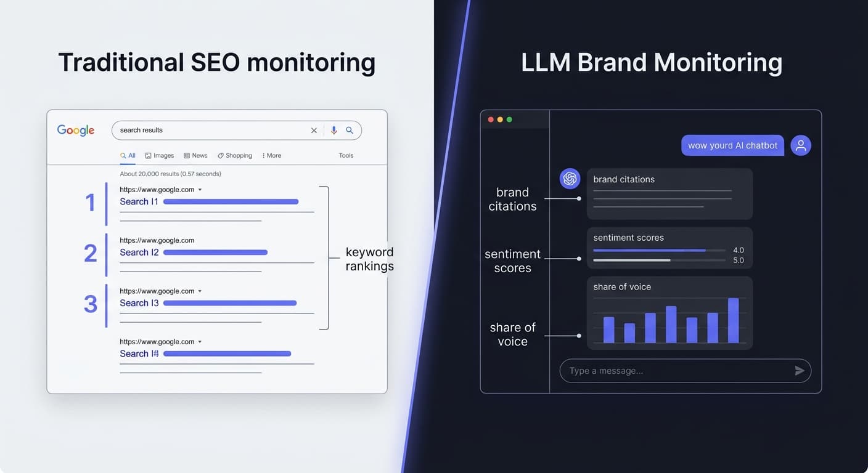Open the fourth unnumbered search result title
Image resolution: width=868 pixels, height=473 pixels.
coord(139,354)
